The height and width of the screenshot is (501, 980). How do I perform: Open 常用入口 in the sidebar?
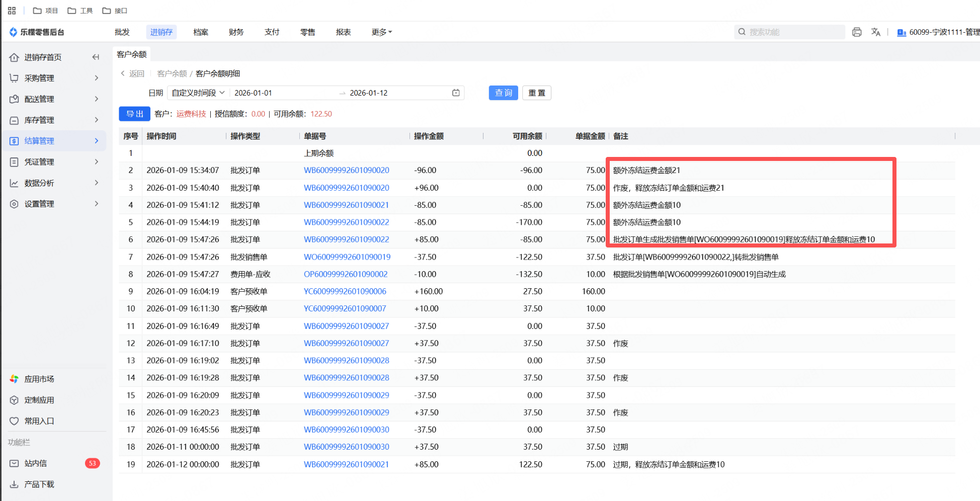click(39, 421)
